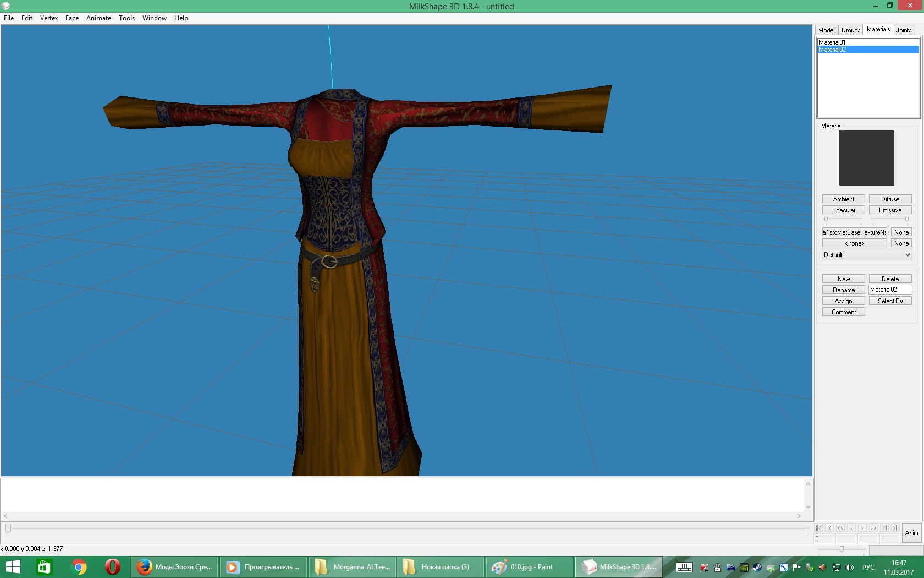Switch to Firefox window Моды Эпохи
924x578 pixels.
coord(175,567)
